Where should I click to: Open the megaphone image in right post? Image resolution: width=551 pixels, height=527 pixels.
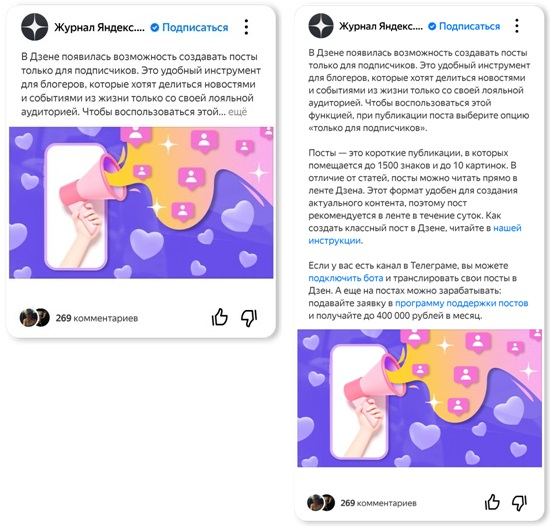tap(420, 398)
